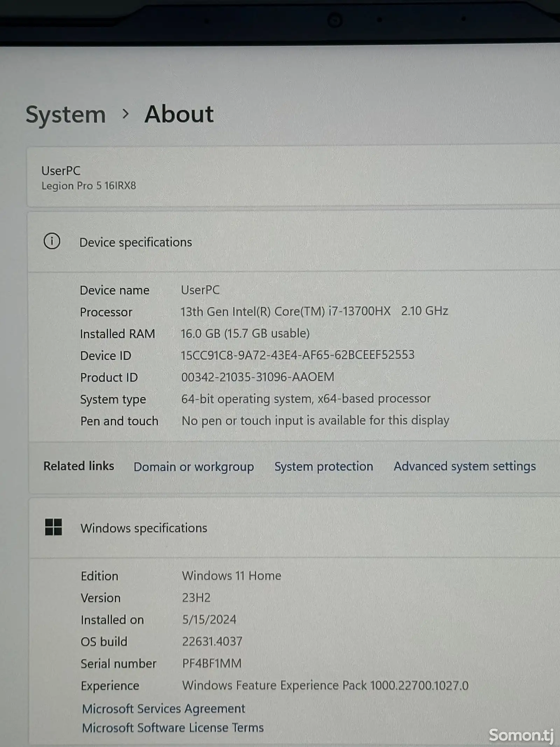Open the System protection link
The width and height of the screenshot is (560, 747).
pyautogui.click(x=324, y=466)
